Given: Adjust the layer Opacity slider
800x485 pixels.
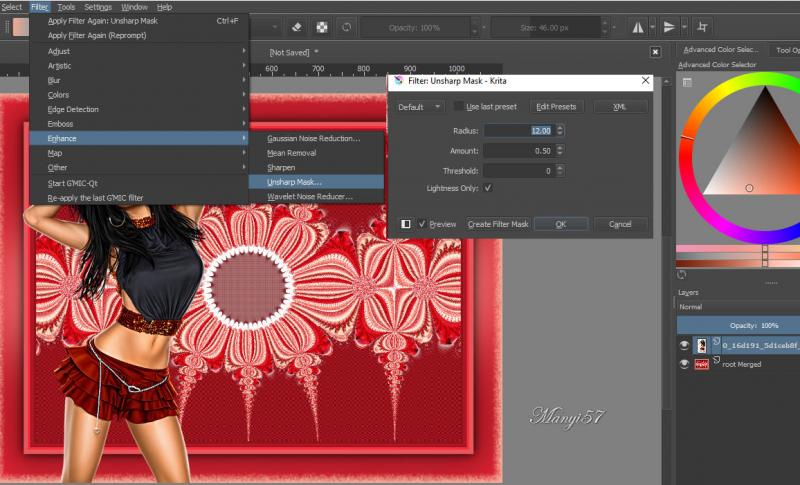Looking at the screenshot, I should coord(738,325).
